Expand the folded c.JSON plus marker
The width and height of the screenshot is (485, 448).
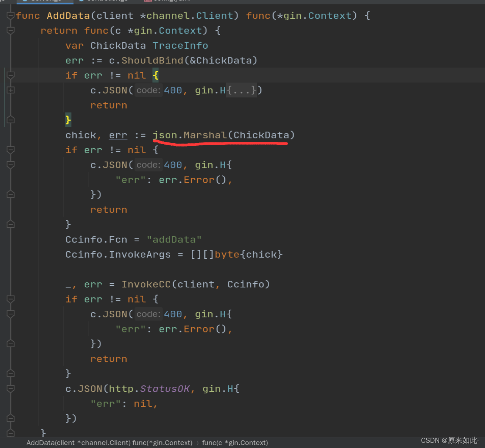pyautogui.click(x=11, y=90)
